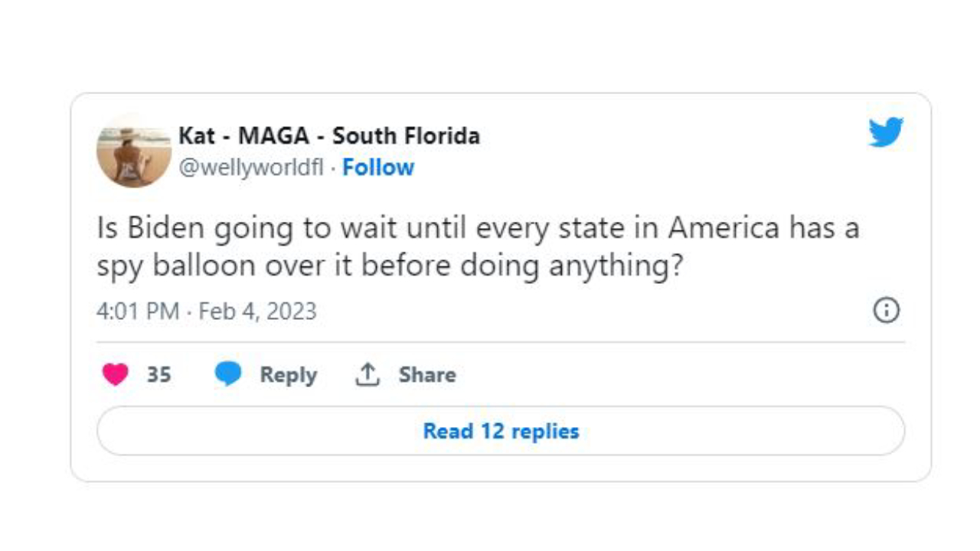This screenshot has height=551, width=980.
Task: Click the share upload arrow icon
Action: (368, 374)
